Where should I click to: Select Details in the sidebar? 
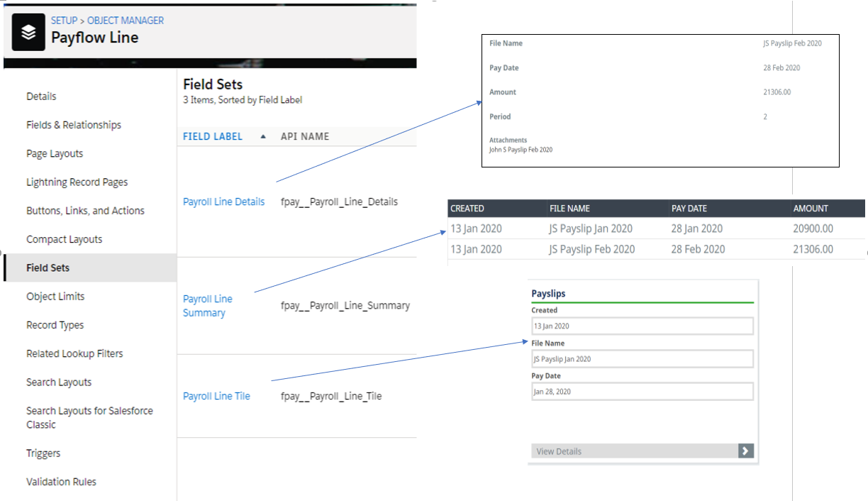[x=41, y=97]
